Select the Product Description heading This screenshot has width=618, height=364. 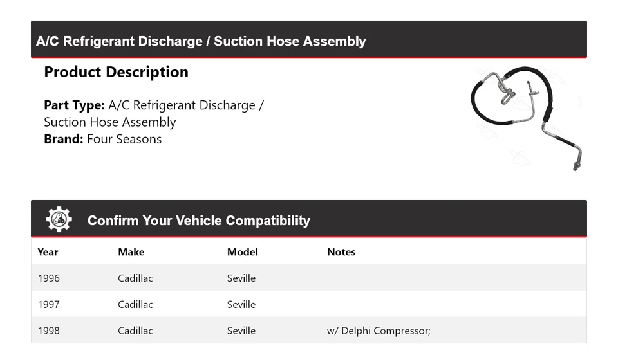116,72
